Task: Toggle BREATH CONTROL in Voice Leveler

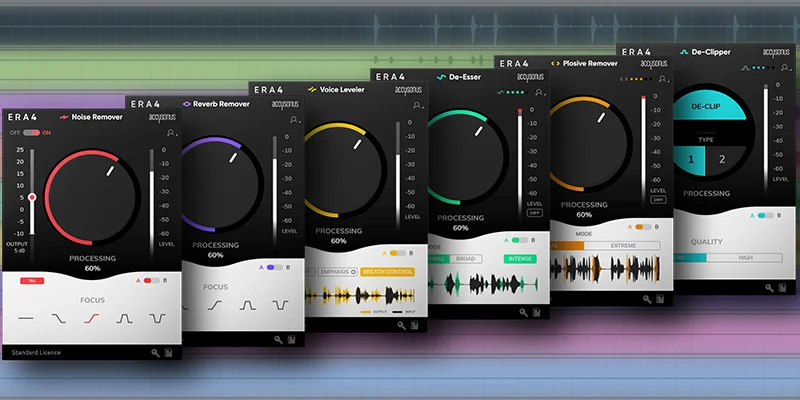Action: [388, 272]
